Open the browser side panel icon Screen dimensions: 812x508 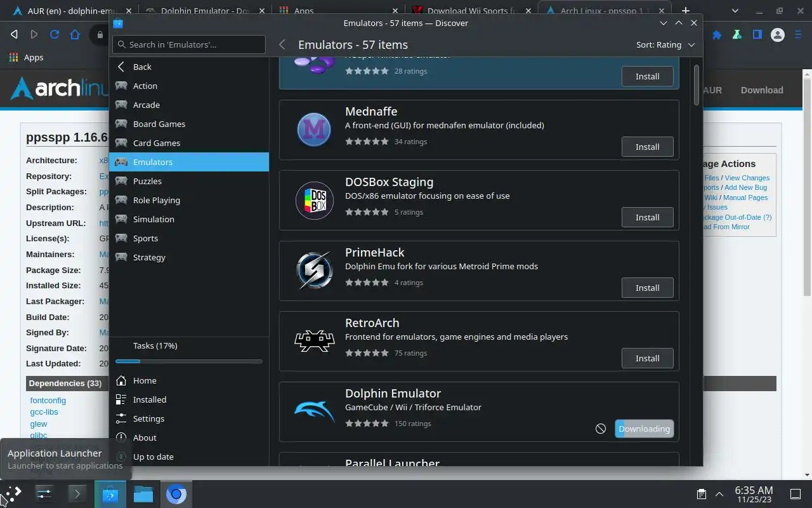[x=757, y=35]
